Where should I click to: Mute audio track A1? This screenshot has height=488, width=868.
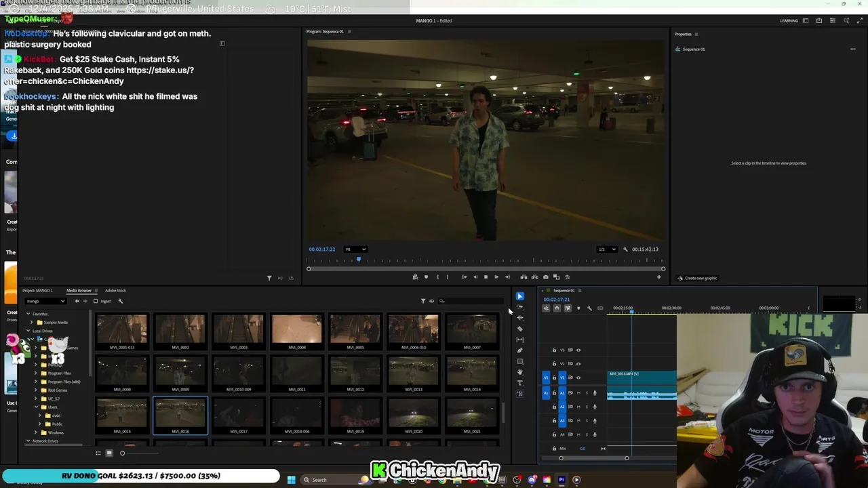578,393
